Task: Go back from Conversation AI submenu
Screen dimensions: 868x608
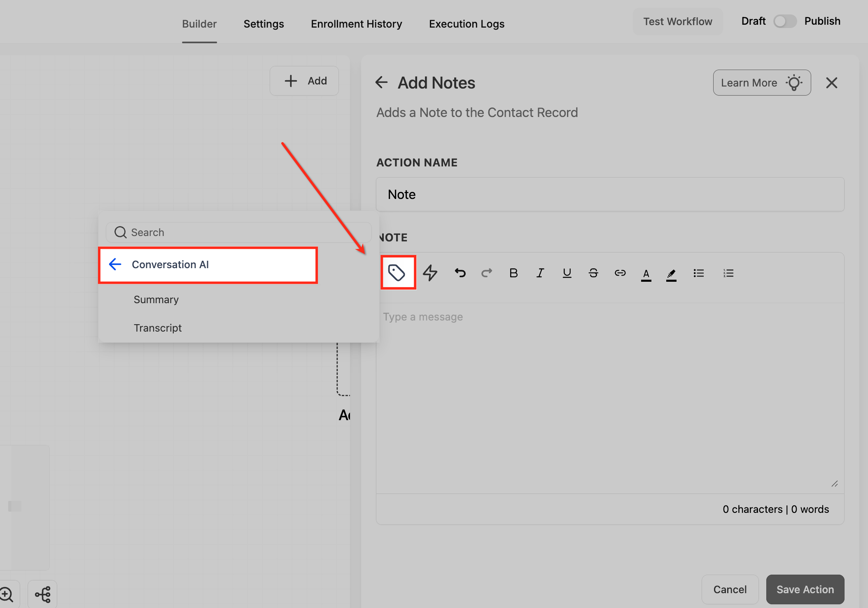Action: point(115,264)
